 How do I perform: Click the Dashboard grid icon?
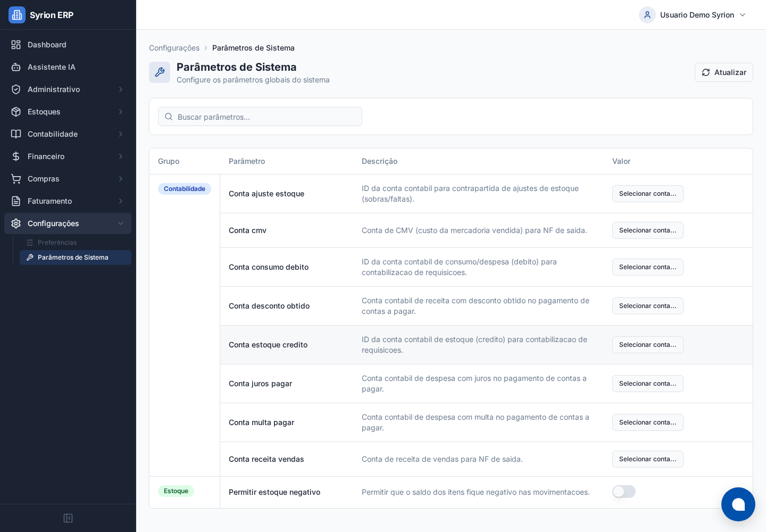(16, 45)
